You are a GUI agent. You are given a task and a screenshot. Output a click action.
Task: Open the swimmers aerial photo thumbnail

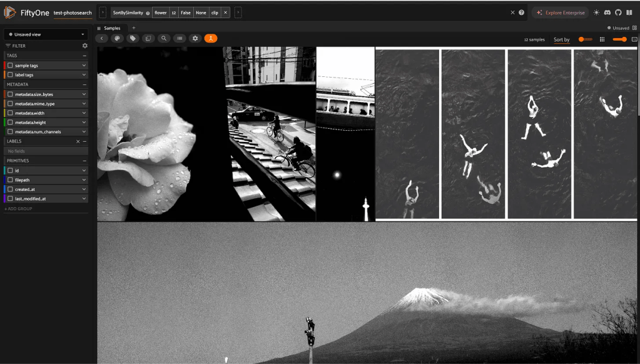coord(506,134)
